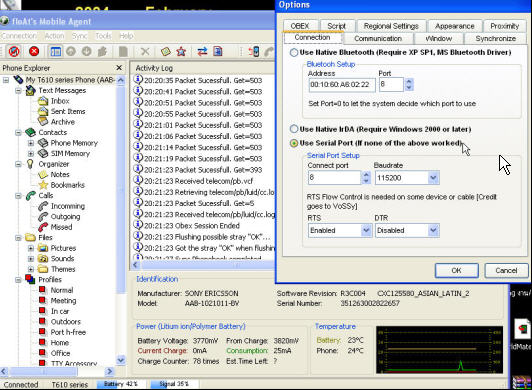Click the Bluetooth Address input field
This screenshot has height=390, width=532.
tap(342, 85)
